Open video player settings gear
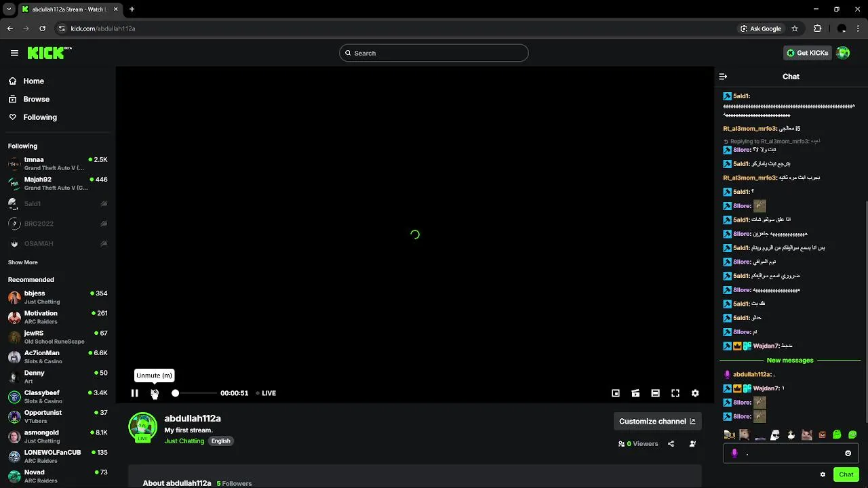This screenshot has height=488, width=868. click(x=695, y=393)
